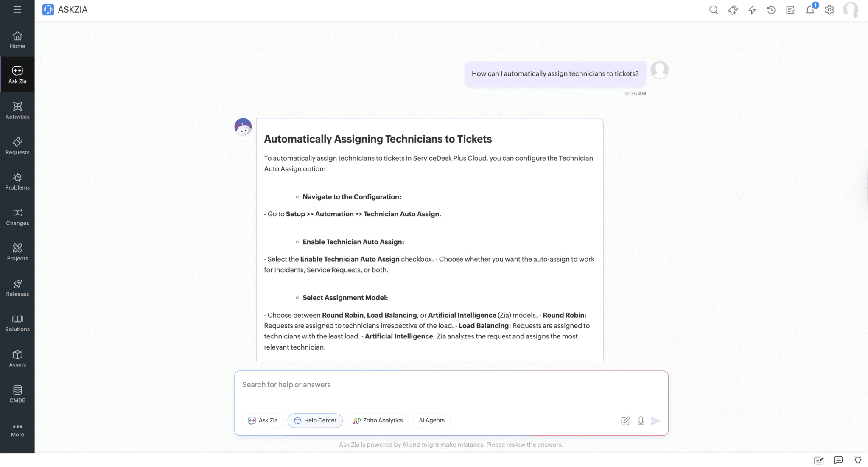Select the AI Agents chip

point(431,420)
